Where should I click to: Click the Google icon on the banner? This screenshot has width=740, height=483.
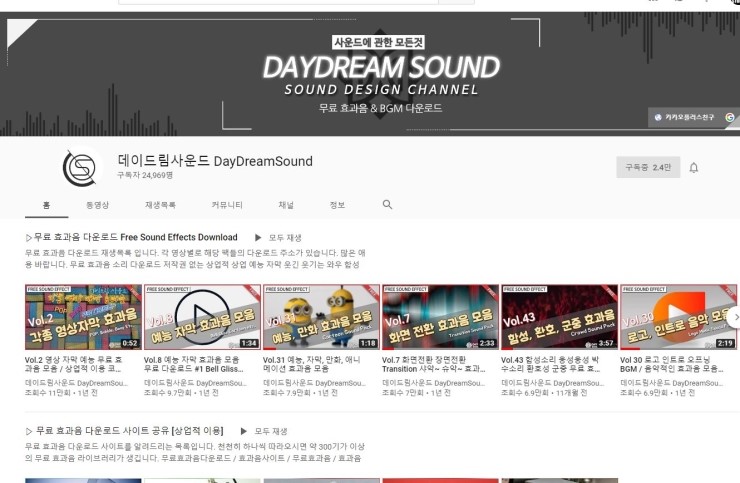point(730,117)
